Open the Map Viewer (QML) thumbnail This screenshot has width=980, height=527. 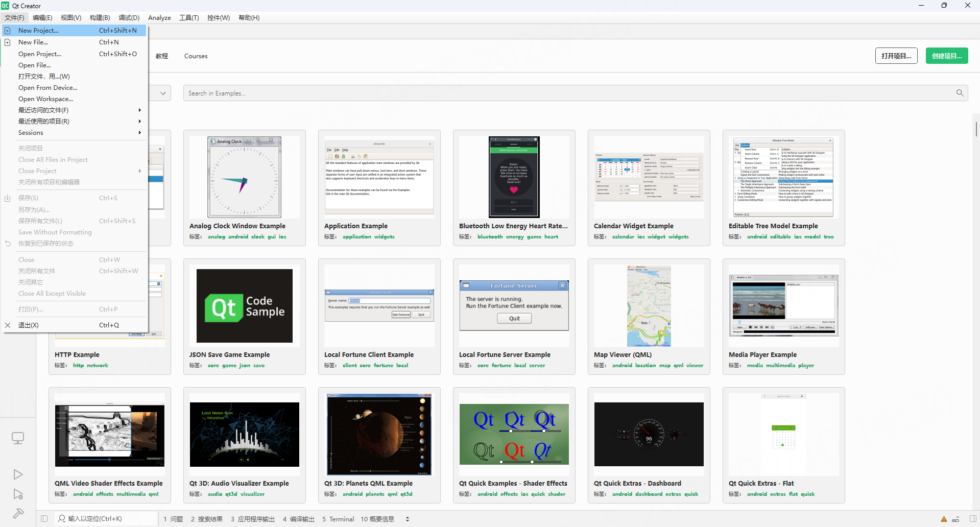pos(649,306)
